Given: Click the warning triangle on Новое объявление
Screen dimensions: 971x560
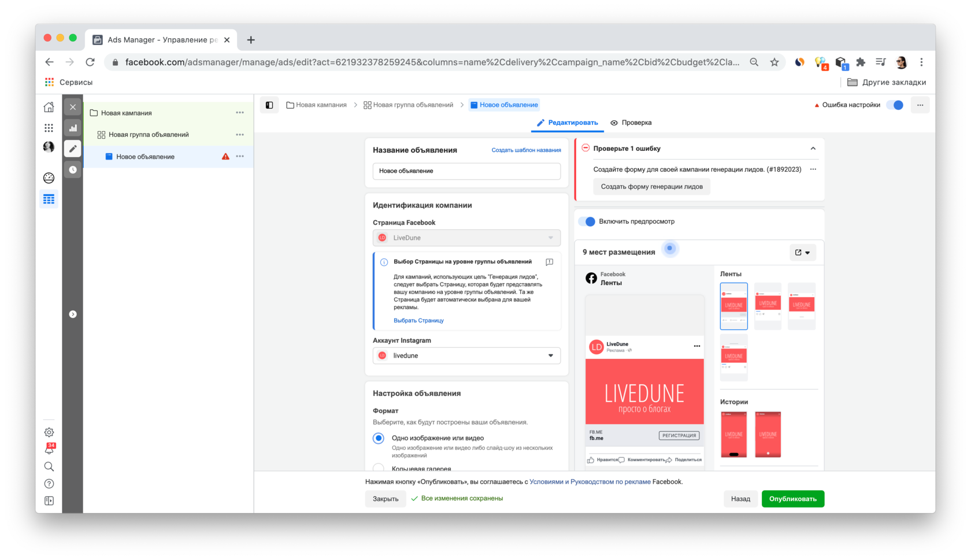Looking at the screenshot, I should pos(225,157).
